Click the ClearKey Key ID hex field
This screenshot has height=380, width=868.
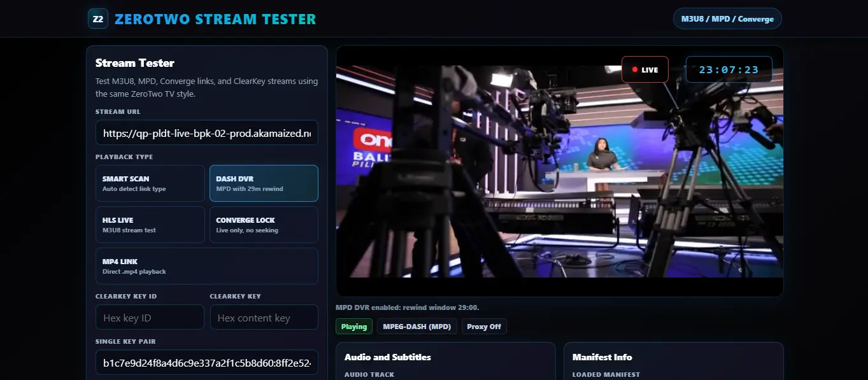(150, 317)
